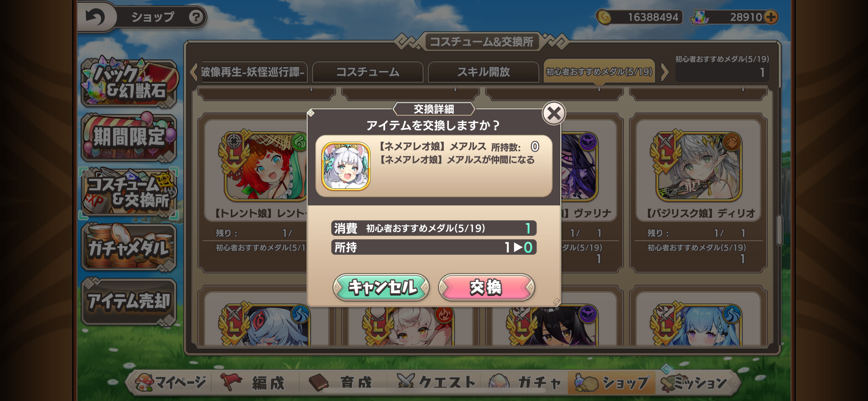
Task: Close the 交換詳細 dialog with X
Action: click(x=554, y=113)
